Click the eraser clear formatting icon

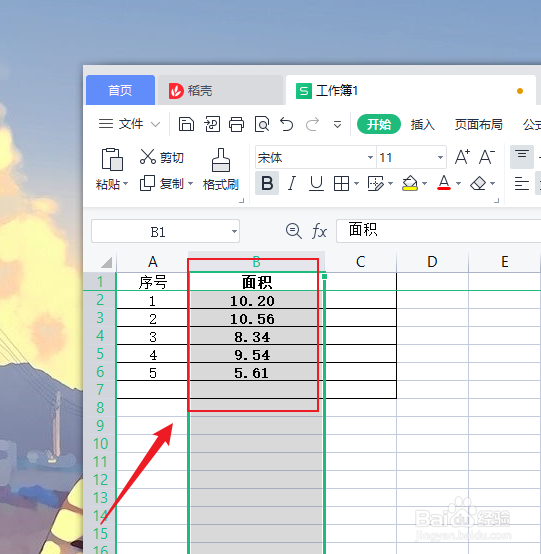[x=478, y=184]
